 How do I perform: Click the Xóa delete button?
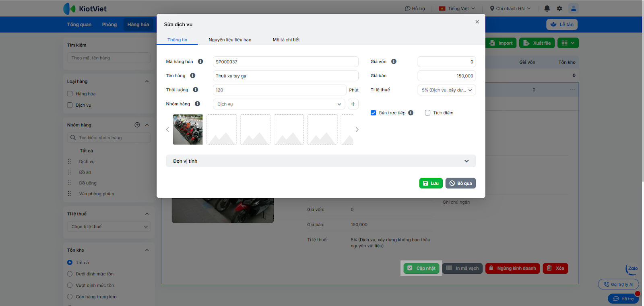pyautogui.click(x=555, y=268)
